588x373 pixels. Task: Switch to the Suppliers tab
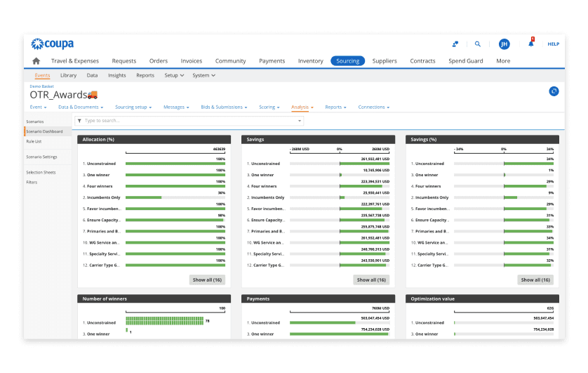[x=385, y=61]
